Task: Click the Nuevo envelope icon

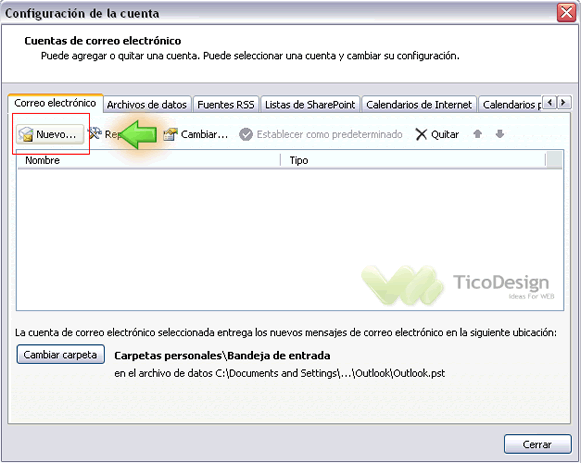Action: pos(26,134)
